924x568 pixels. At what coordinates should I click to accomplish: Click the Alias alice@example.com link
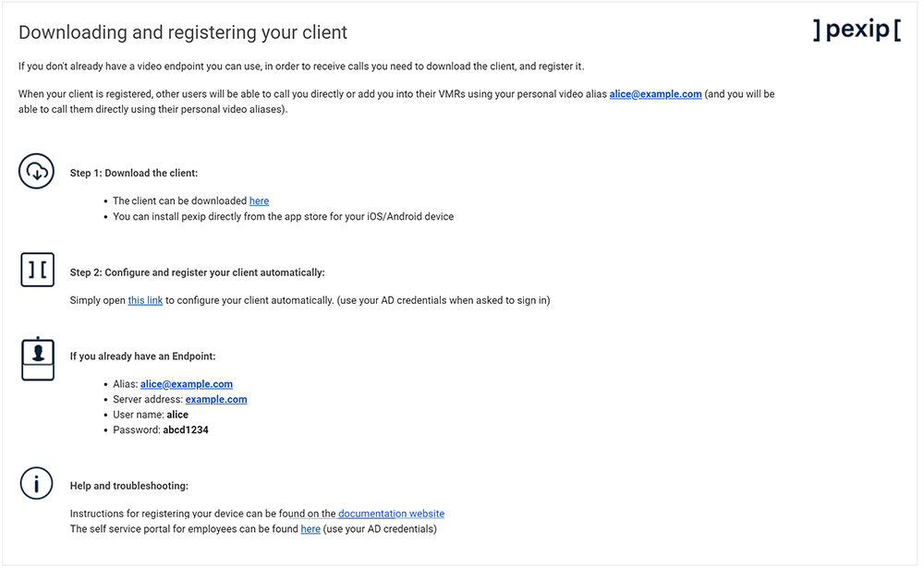tap(186, 384)
